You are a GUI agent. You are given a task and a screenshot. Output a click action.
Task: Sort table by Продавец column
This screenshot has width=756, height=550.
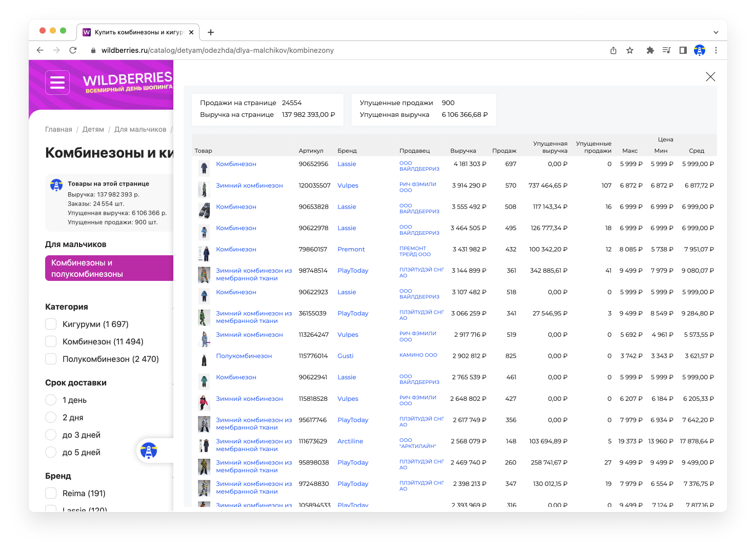point(414,151)
